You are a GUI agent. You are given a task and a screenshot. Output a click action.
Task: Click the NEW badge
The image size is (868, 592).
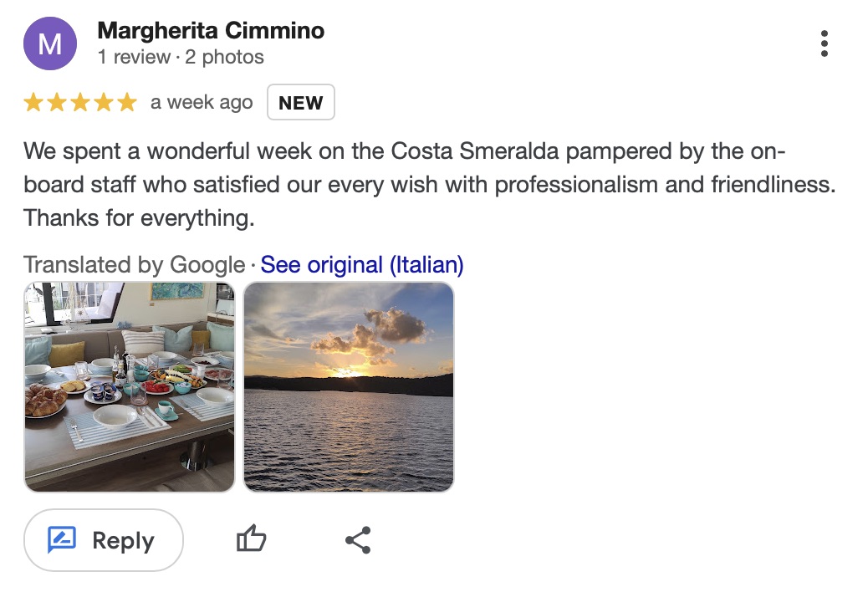pyautogui.click(x=301, y=103)
